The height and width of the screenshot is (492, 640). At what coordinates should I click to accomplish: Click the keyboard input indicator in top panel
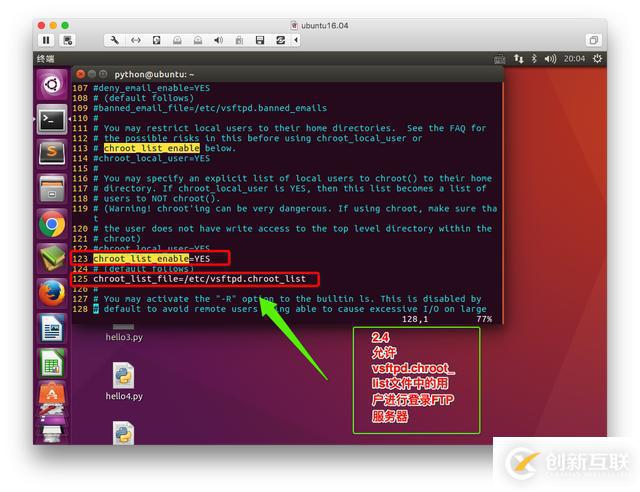(500, 59)
